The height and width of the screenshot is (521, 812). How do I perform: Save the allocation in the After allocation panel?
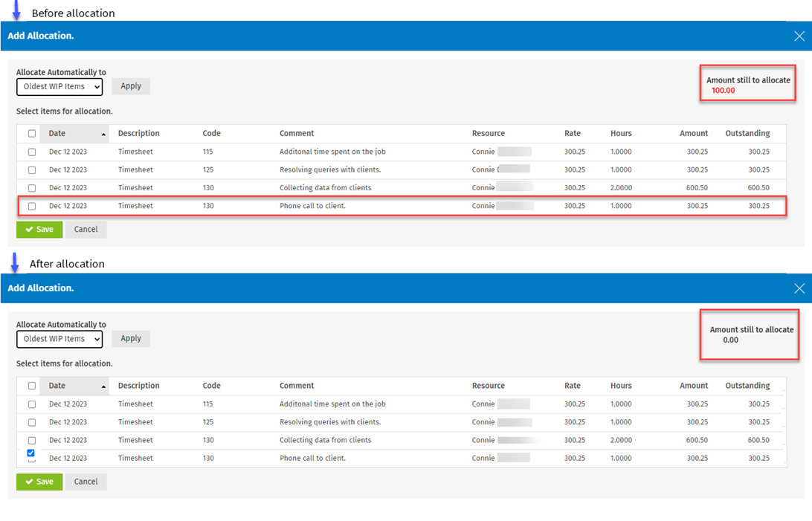click(x=39, y=482)
